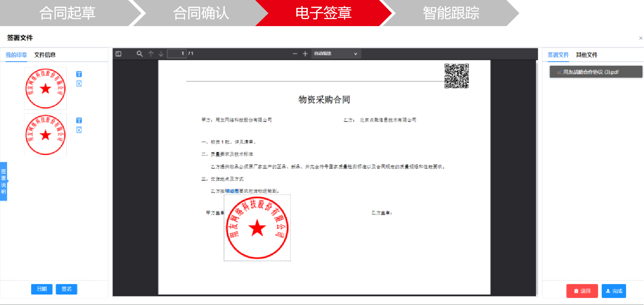Click the 日期 button
Screen dimensions: 644x305
[x=42, y=289]
